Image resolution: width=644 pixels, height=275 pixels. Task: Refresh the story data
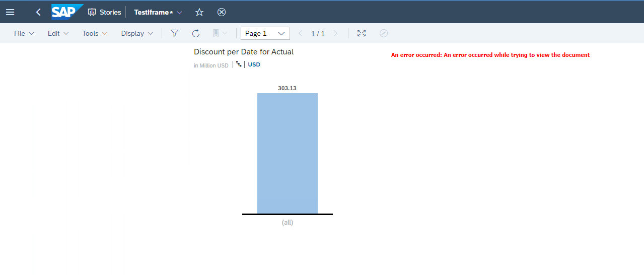pos(196,33)
